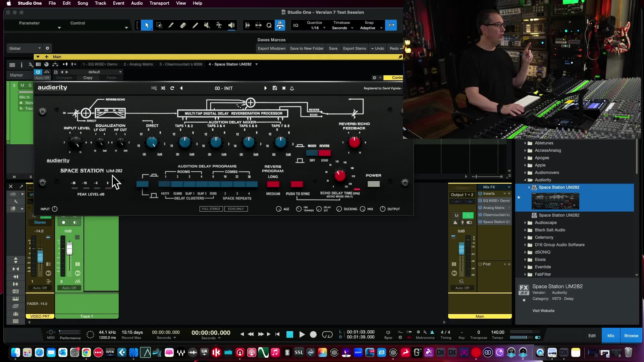Select the Split tool

point(171,25)
